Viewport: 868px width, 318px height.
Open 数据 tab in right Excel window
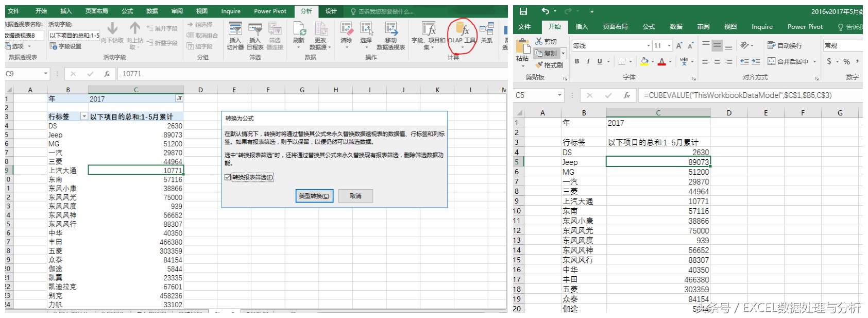(676, 27)
